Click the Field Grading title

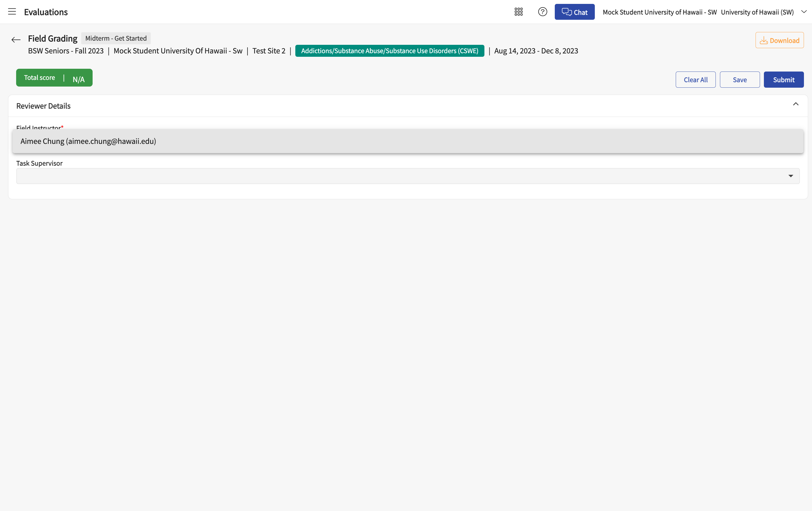53,38
